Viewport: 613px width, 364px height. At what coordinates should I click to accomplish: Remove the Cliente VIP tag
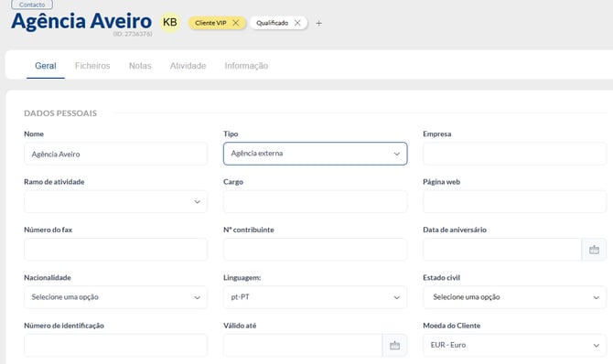236,23
